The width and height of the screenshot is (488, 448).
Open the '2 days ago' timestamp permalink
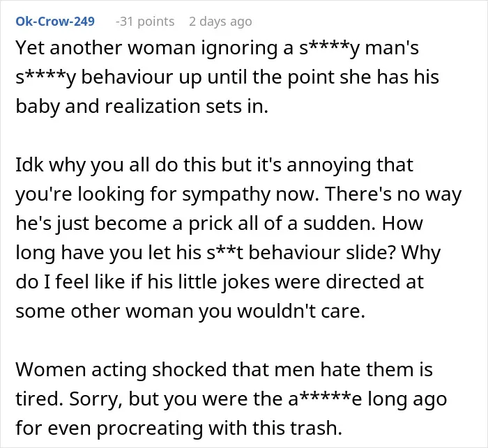click(x=220, y=22)
